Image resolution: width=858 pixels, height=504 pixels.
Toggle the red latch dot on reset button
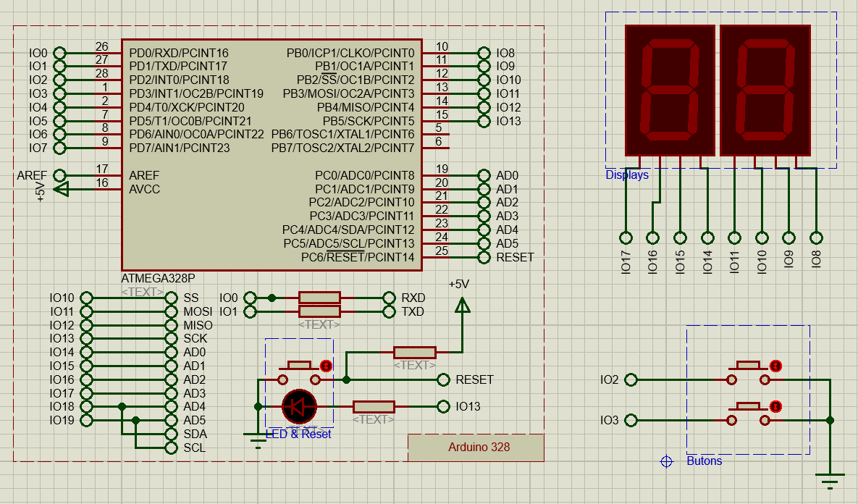click(x=326, y=366)
